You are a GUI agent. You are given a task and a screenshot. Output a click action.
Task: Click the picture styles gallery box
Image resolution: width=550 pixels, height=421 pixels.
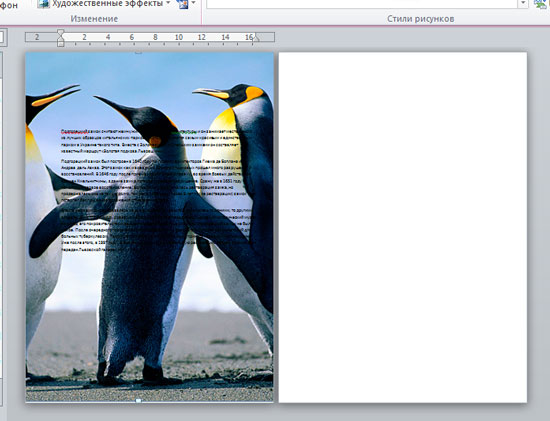point(362,4)
